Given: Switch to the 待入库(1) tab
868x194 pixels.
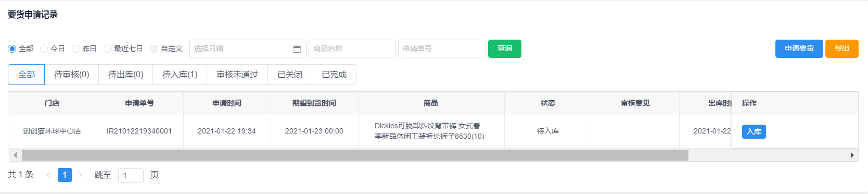Looking at the screenshot, I should tap(180, 75).
